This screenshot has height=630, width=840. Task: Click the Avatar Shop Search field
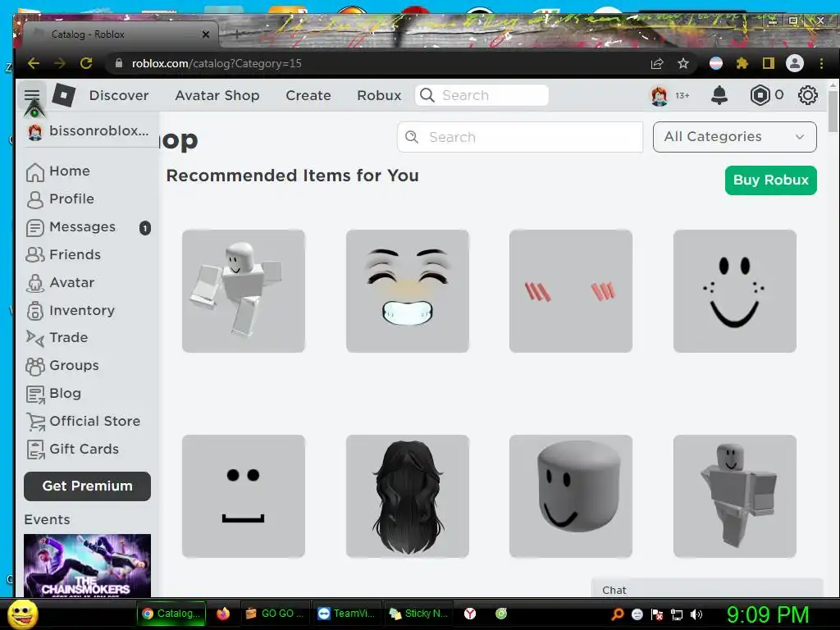point(519,137)
